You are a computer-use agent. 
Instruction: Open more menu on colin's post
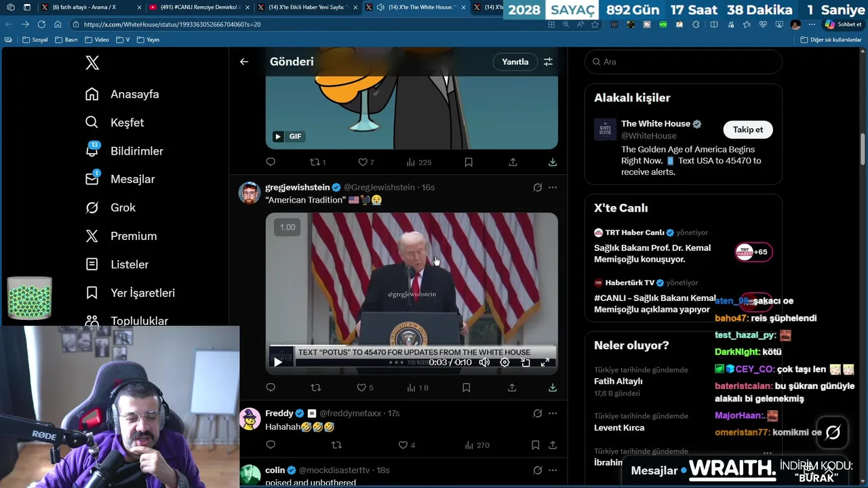click(553, 470)
